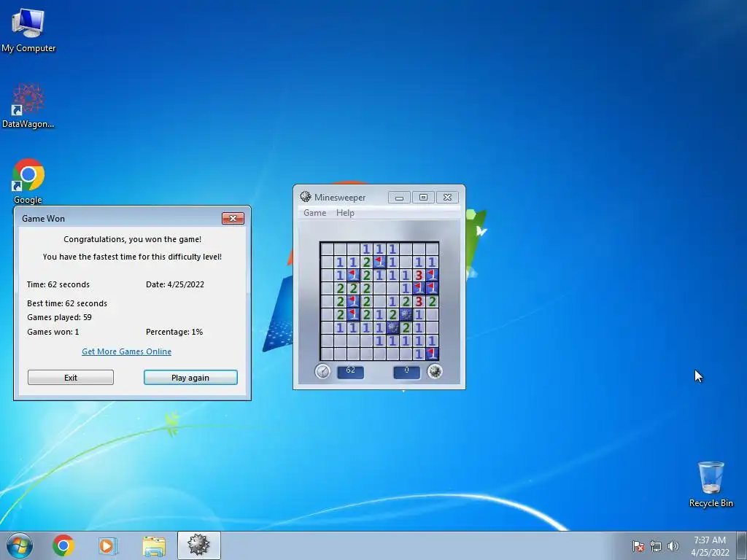Open the Recycle Bin on desktop
Viewport: 747px width, 560px height.
coord(711,484)
